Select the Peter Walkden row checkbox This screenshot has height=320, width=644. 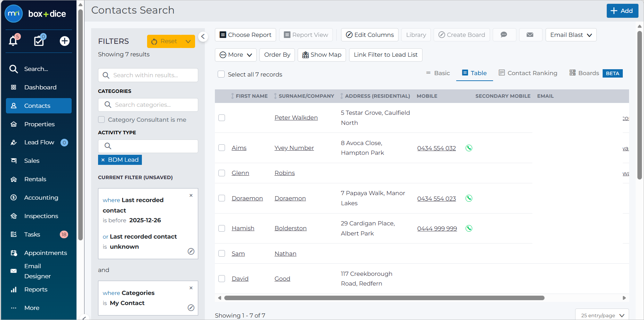(222, 118)
